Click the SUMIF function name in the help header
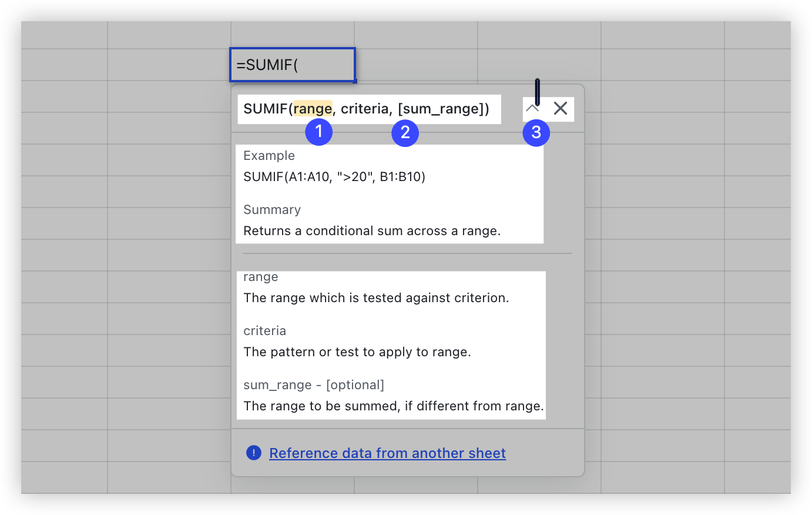The height and width of the screenshot is (515, 812). click(x=267, y=109)
